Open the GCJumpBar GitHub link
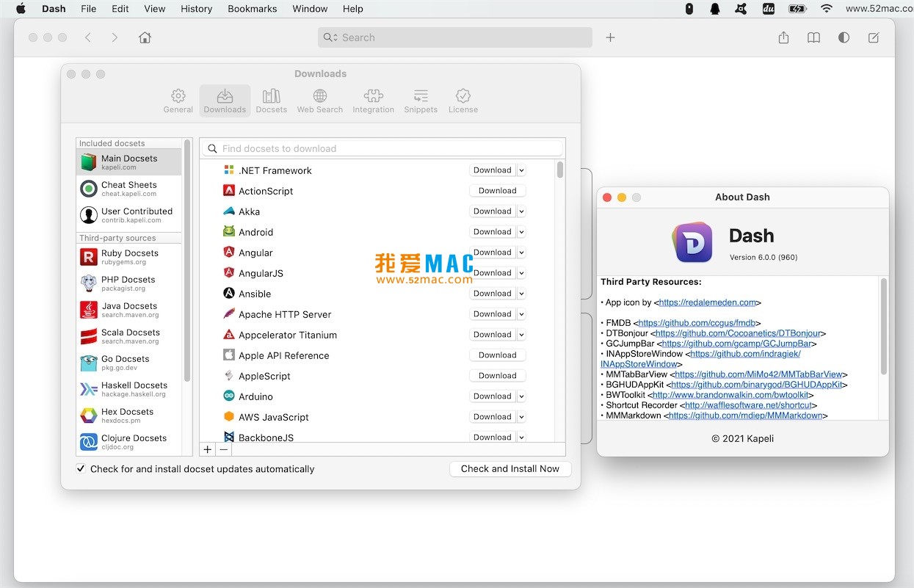Viewport: 914px width, 588px height. [736, 344]
